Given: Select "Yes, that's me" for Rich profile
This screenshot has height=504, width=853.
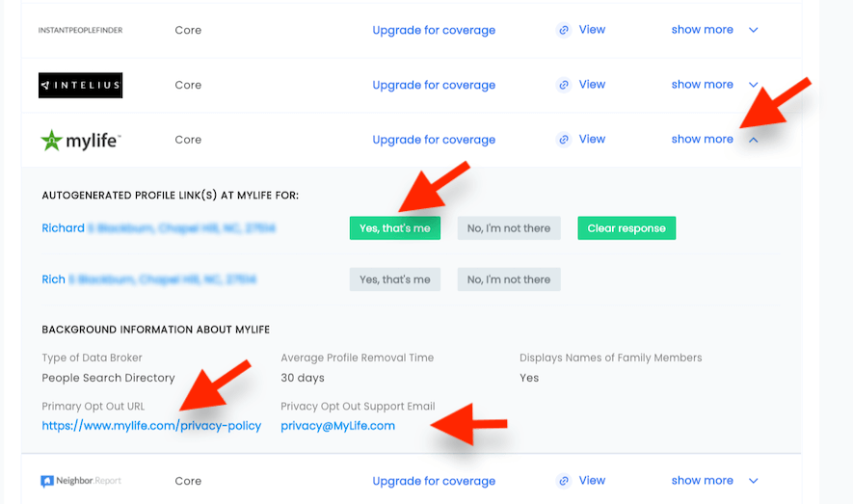Looking at the screenshot, I should (x=394, y=279).
